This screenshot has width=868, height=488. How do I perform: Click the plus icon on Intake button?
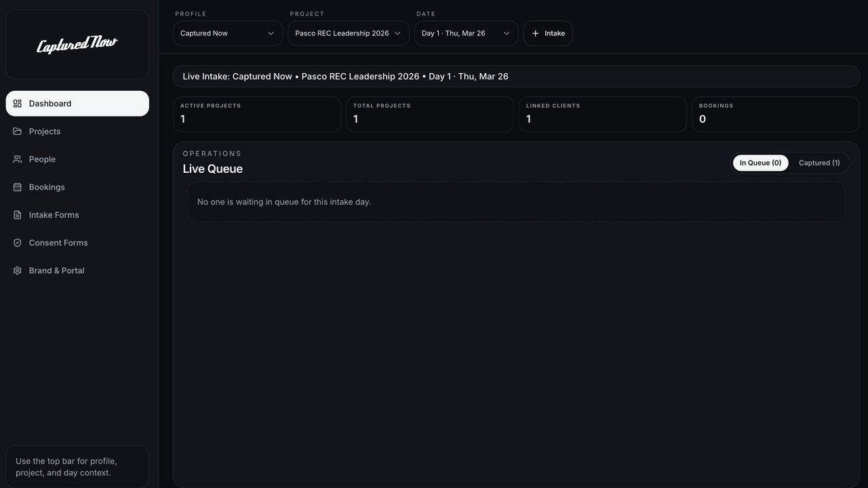pos(535,33)
